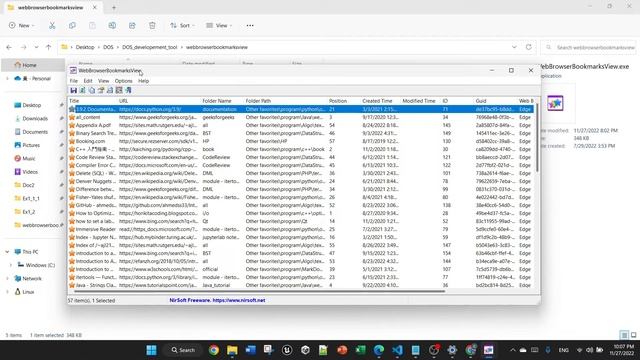Click the Delete trash icon in Explorer
The image size is (640, 360).
coord(152,25)
